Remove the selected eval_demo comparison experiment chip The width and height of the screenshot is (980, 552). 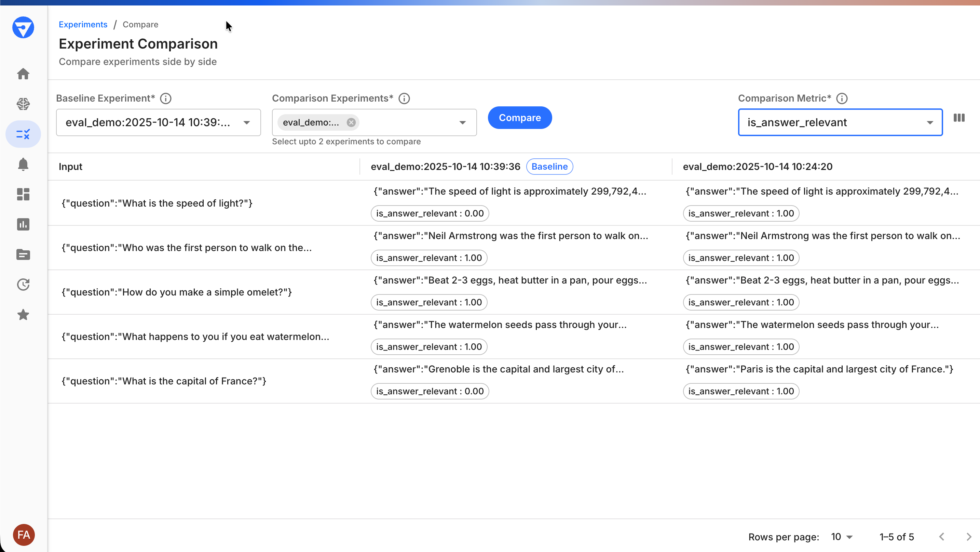point(351,122)
